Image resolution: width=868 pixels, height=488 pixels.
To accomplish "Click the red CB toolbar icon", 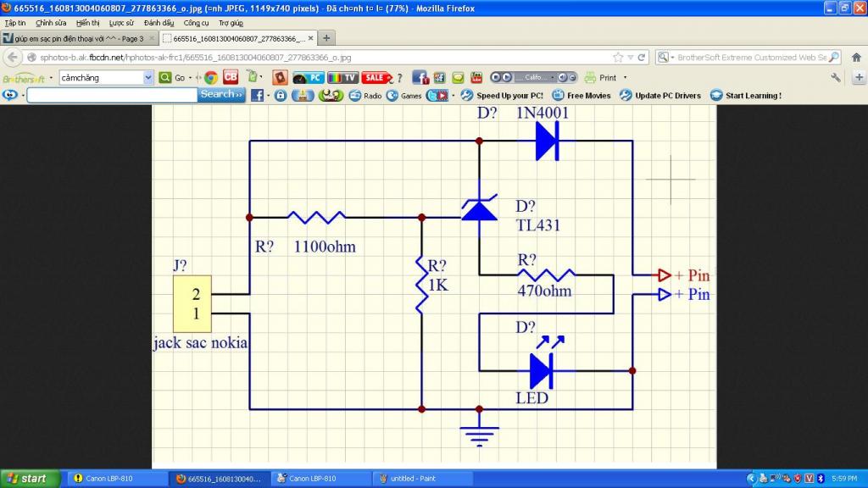I will pyautogui.click(x=231, y=77).
